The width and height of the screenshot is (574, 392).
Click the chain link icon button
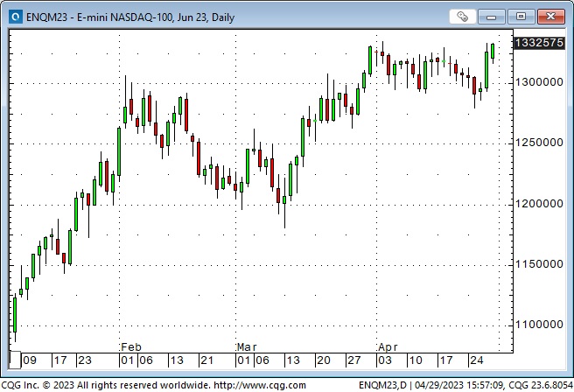click(462, 17)
